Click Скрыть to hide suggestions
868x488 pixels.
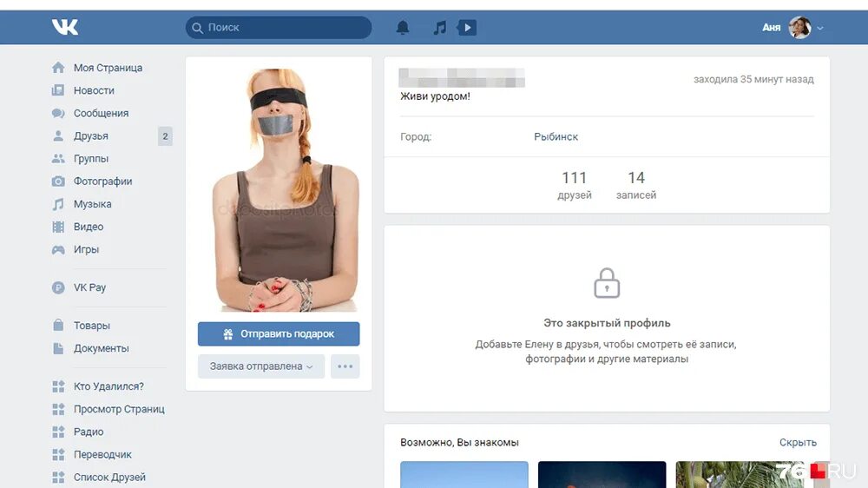point(798,443)
